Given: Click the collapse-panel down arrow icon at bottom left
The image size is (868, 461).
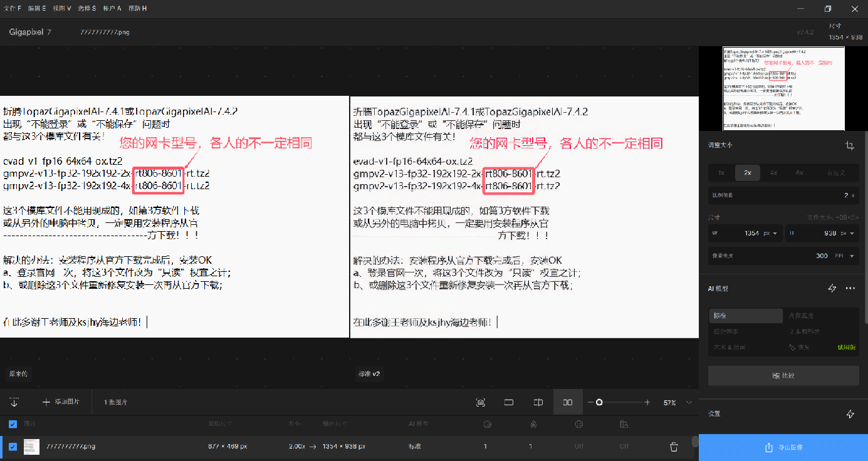Looking at the screenshot, I should pos(14,402).
